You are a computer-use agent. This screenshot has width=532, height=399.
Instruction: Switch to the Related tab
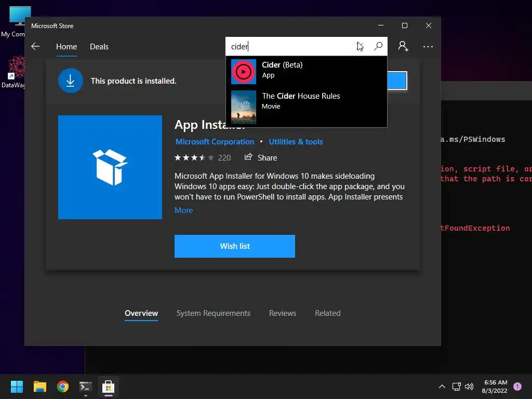327,313
